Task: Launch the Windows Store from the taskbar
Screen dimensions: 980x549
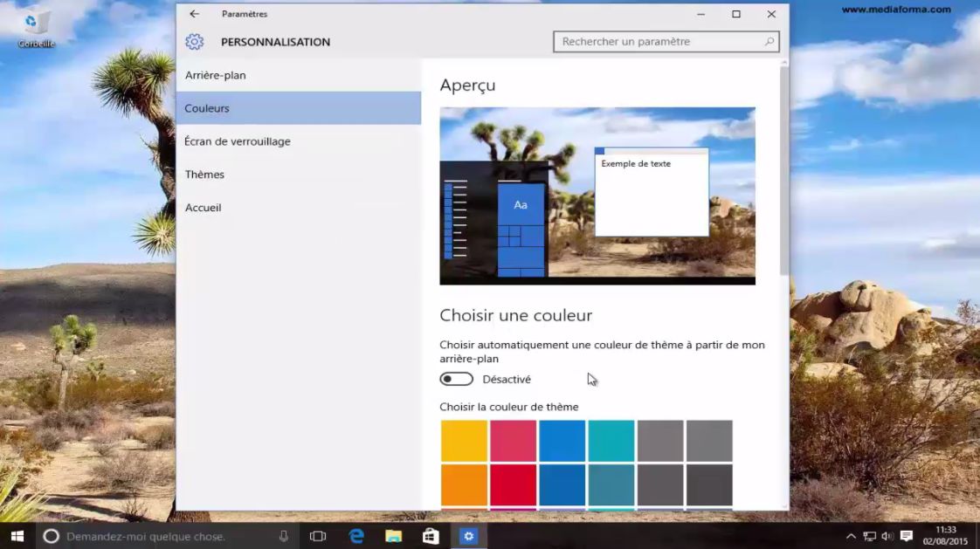Action: coord(431,536)
